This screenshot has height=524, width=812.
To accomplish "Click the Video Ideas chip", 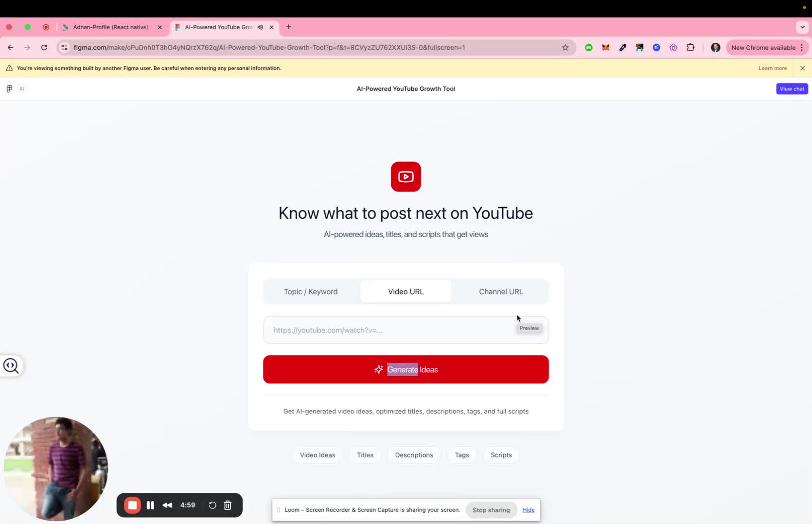I will 318,455.
